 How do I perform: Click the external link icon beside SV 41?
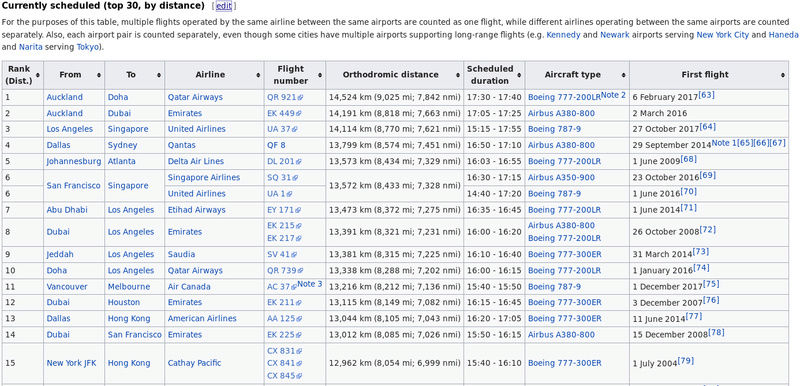294,254
